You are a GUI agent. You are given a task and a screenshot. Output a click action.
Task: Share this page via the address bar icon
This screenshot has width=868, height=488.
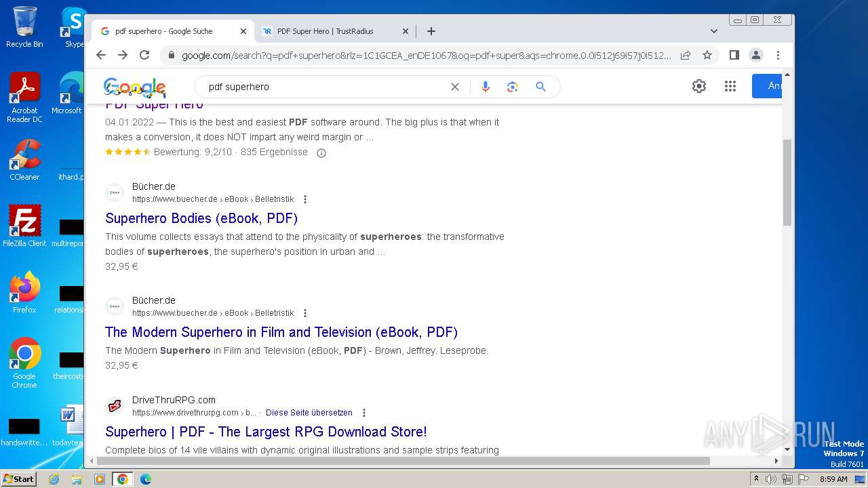[686, 55]
